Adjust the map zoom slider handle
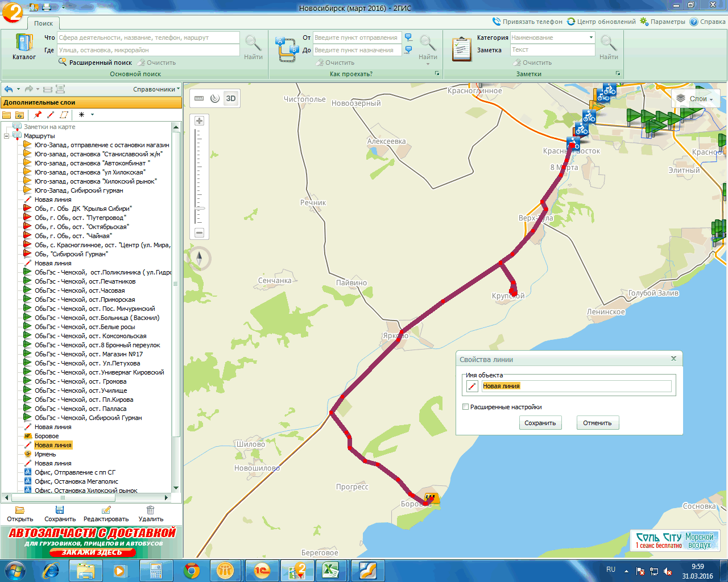This screenshot has width=728, height=582. [199, 209]
